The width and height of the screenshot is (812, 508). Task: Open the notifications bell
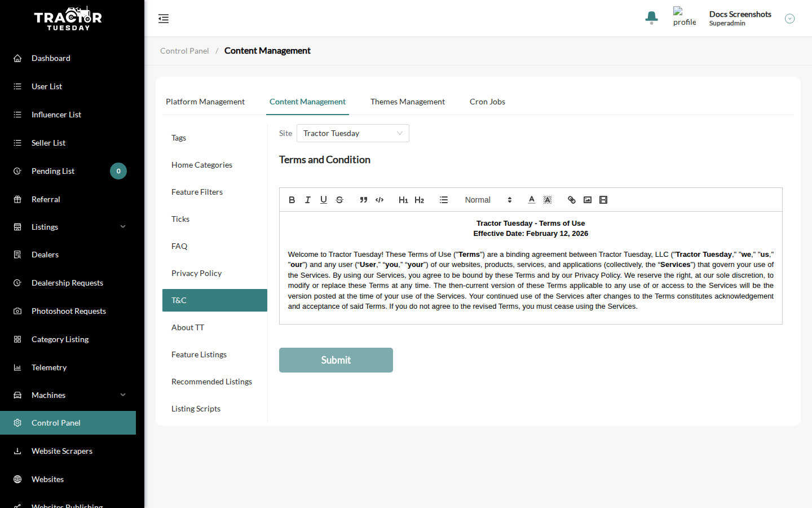coord(652,18)
